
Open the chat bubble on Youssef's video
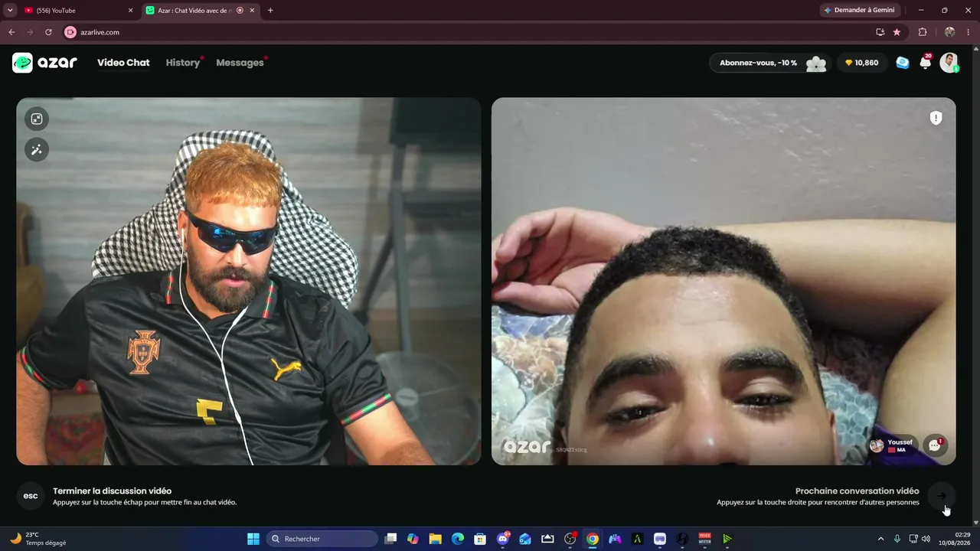[935, 445]
